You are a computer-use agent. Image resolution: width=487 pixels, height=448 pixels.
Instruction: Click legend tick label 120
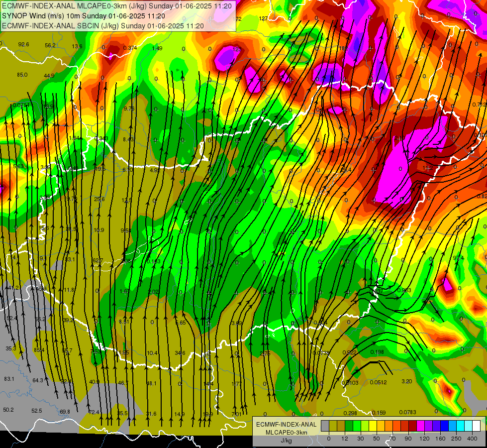point(425,439)
